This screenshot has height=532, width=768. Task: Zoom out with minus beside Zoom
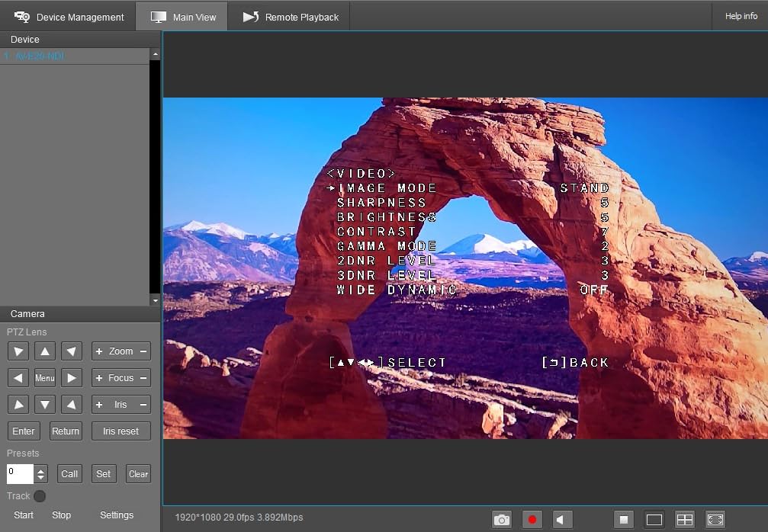click(x=143, y=351)
